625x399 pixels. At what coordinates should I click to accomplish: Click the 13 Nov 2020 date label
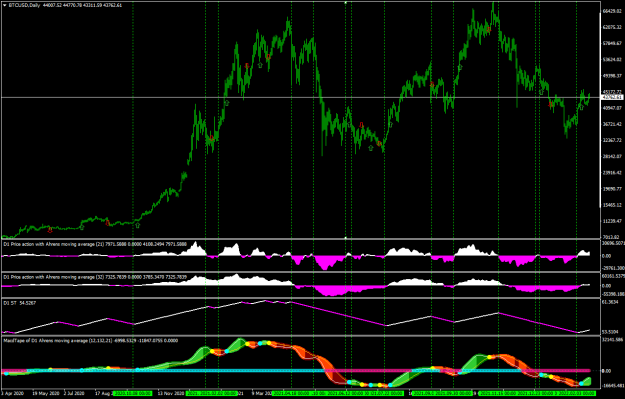tap(171, 393)
